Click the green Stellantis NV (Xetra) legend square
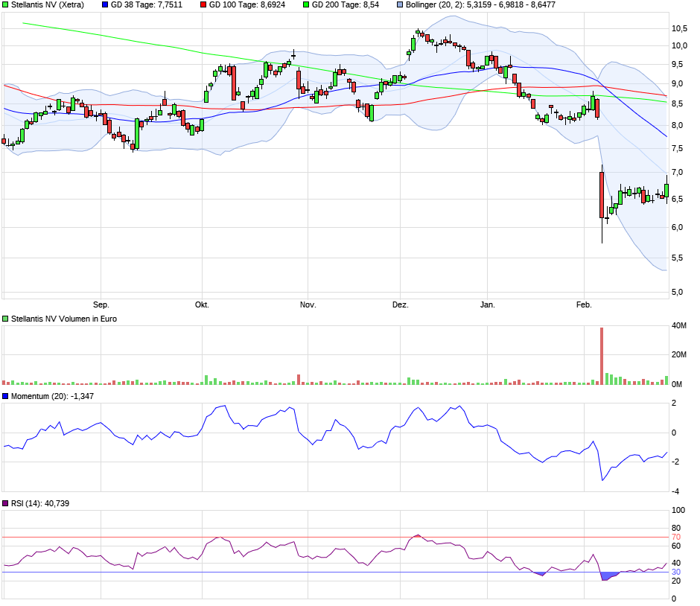700x606 pixels. [6, 4]
